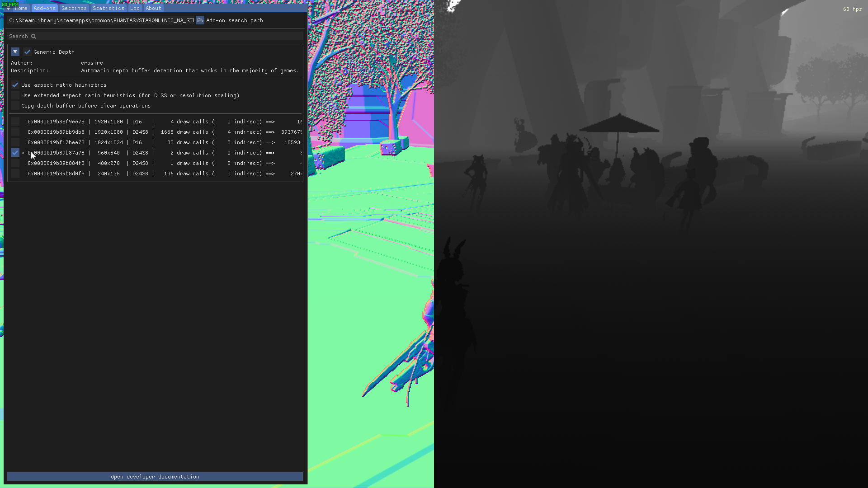Click the collapse arrow left of Home

pos(7,8)
